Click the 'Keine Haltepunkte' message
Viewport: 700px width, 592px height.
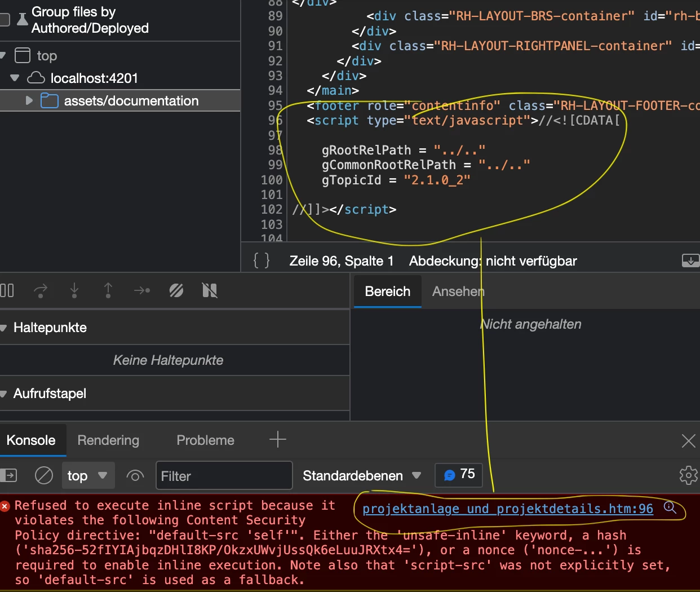pyautogui.click(x=168, y=360)
